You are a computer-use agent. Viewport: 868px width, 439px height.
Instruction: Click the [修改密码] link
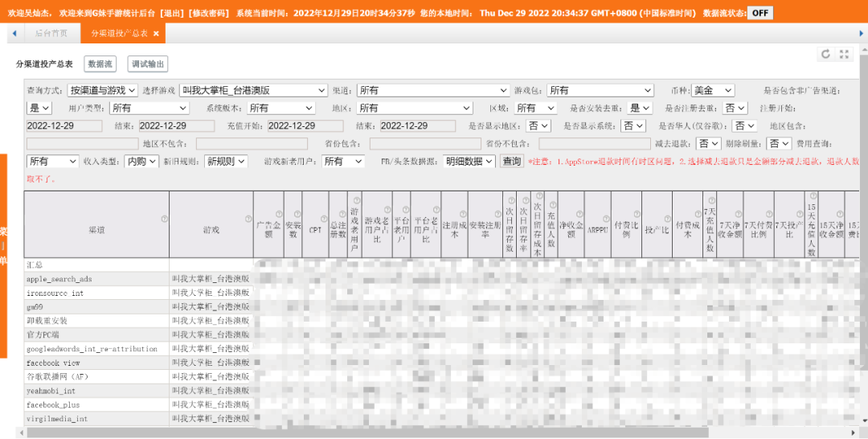click(x=209, y=13)
